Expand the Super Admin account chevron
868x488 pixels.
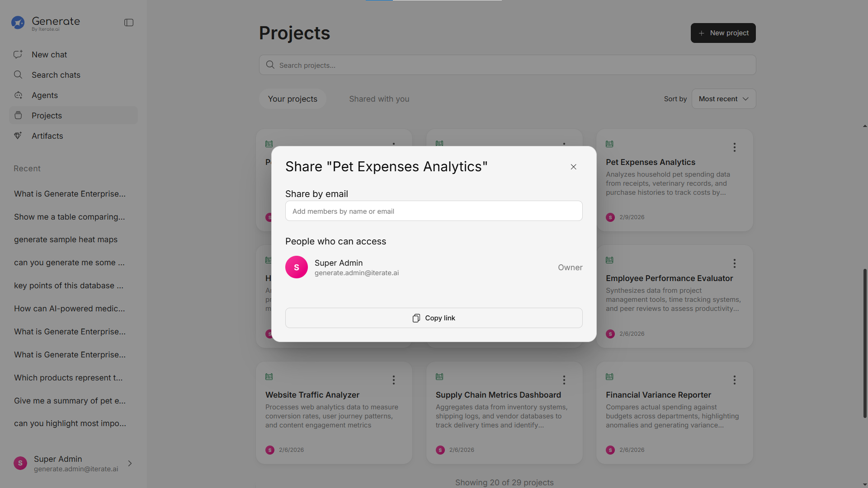tap(130, 463)
